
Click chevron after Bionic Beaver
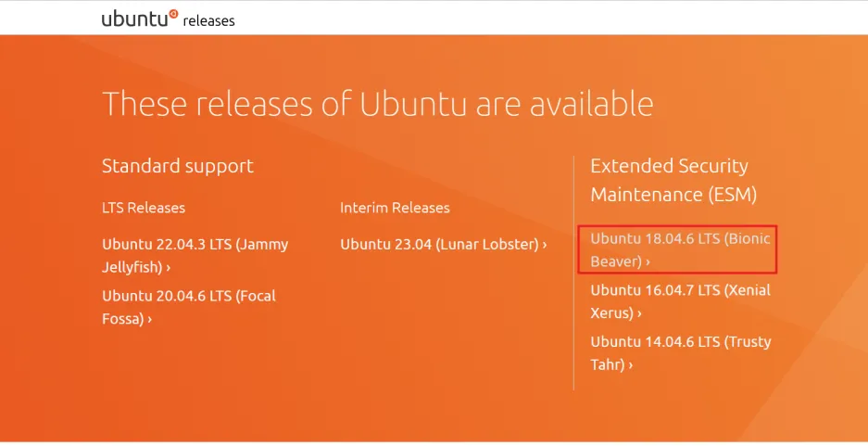point(648,262)
